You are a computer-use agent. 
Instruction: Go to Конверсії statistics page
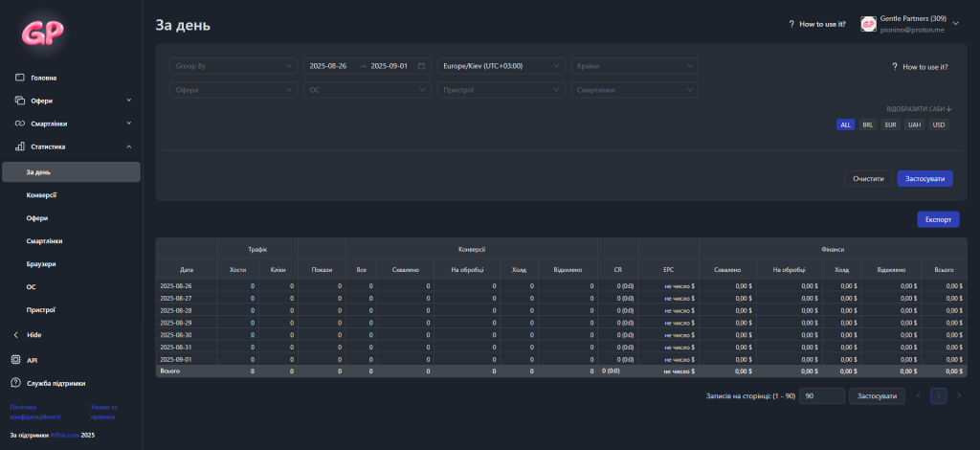(42, 195)
